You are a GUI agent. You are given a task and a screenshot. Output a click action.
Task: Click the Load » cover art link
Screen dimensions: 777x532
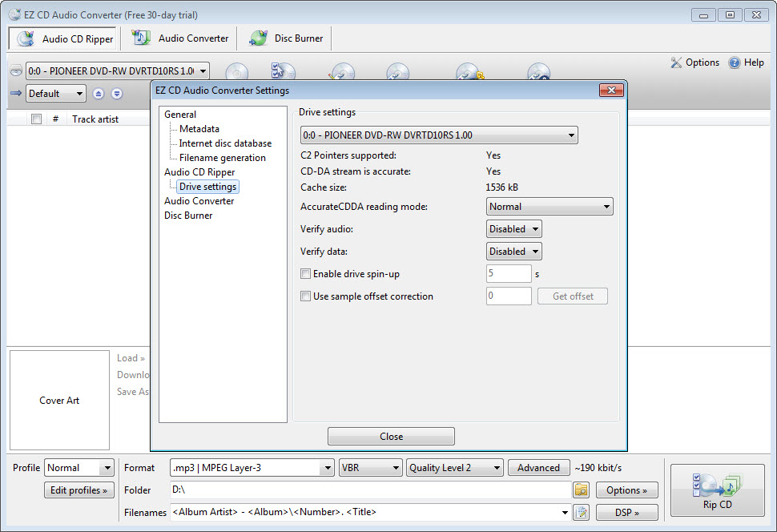131,358
